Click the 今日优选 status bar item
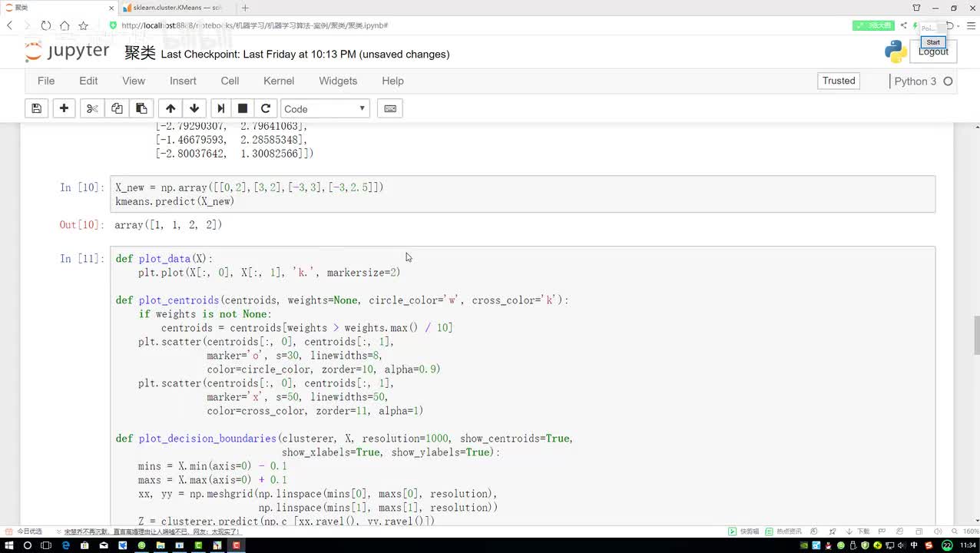Viewport: 980px width, 553px height. point(25,531)
